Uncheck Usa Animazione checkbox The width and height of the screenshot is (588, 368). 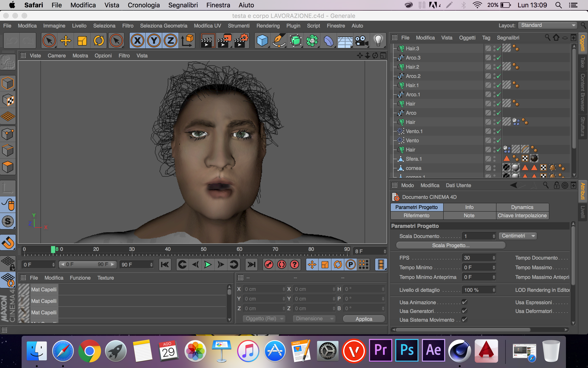(464, 302)
